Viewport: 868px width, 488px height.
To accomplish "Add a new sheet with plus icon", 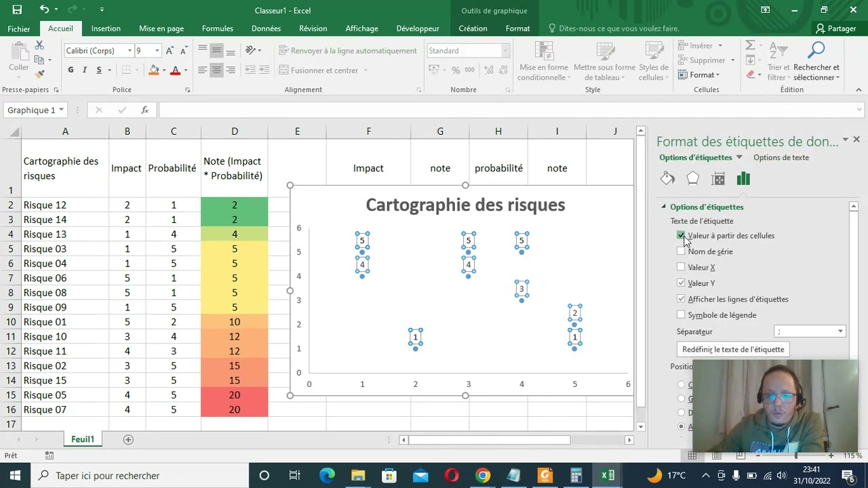I will click(x=127, y=439).
